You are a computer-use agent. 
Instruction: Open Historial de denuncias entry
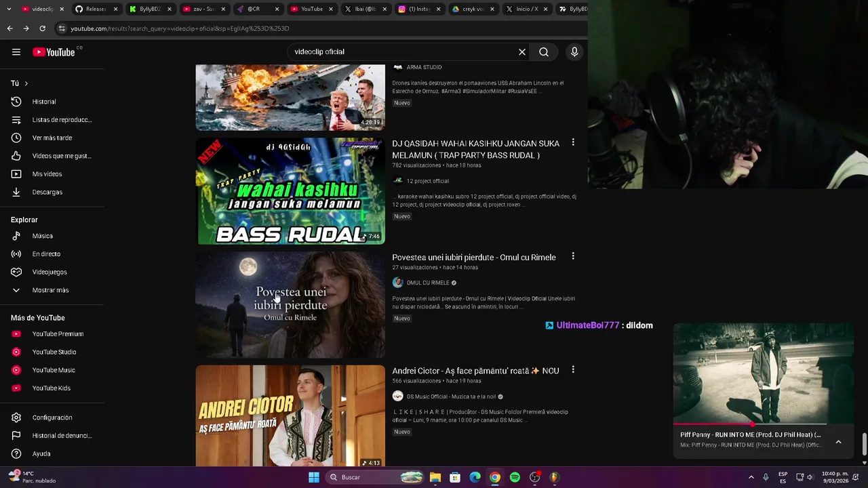tap(52, 436)
